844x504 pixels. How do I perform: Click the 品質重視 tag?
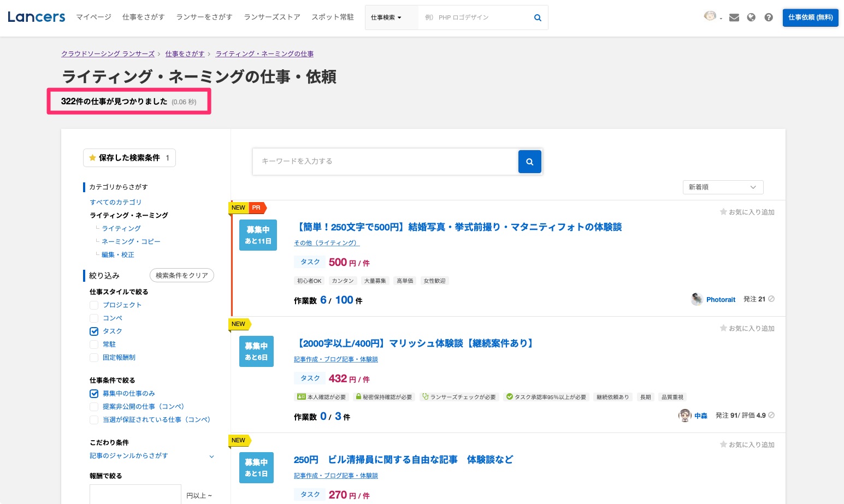[672, 397]
